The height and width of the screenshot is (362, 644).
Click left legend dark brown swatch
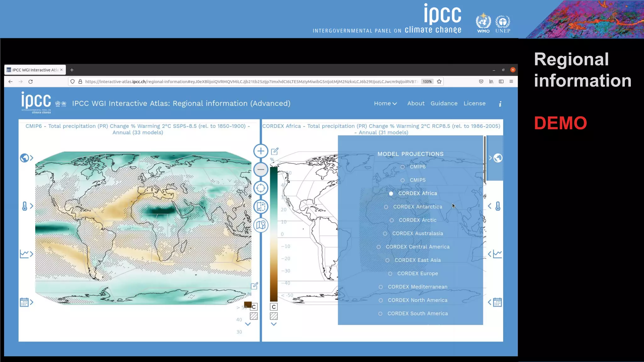[247, 304]
